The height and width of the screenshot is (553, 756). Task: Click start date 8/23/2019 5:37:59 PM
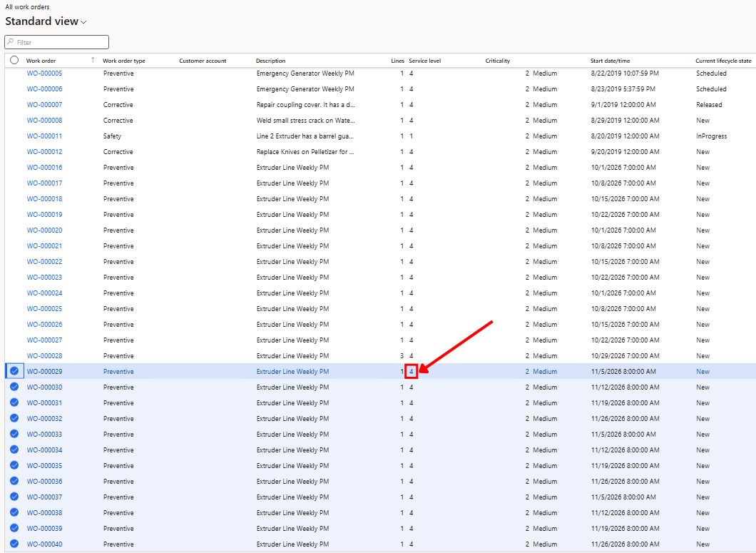tap(623, 88)
